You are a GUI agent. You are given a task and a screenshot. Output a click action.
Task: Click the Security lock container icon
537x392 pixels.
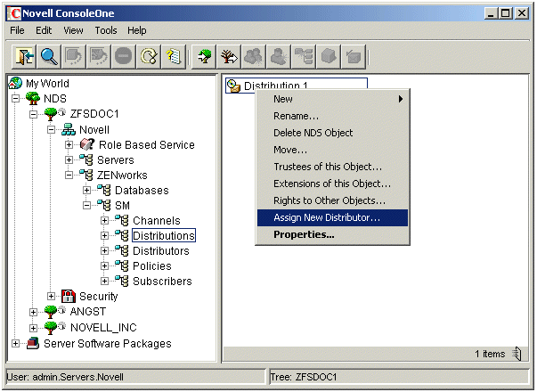[69, 296]
